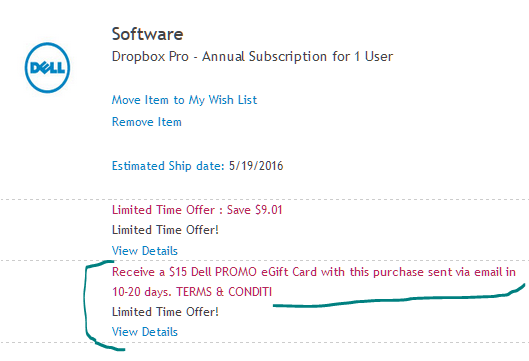View Details for the Save $9.01 offer
Image resolution: width=529 pixels, height=361 pixels.
(145, 251)
